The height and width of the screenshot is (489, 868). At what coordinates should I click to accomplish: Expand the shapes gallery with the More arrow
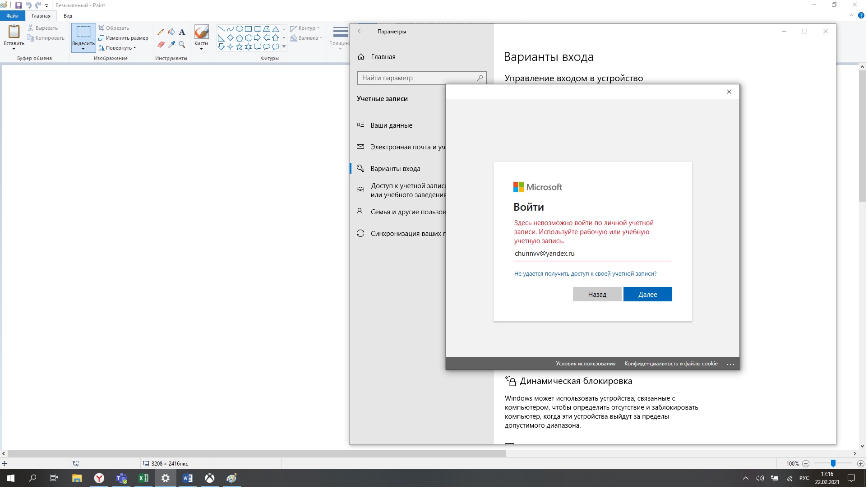284,47
